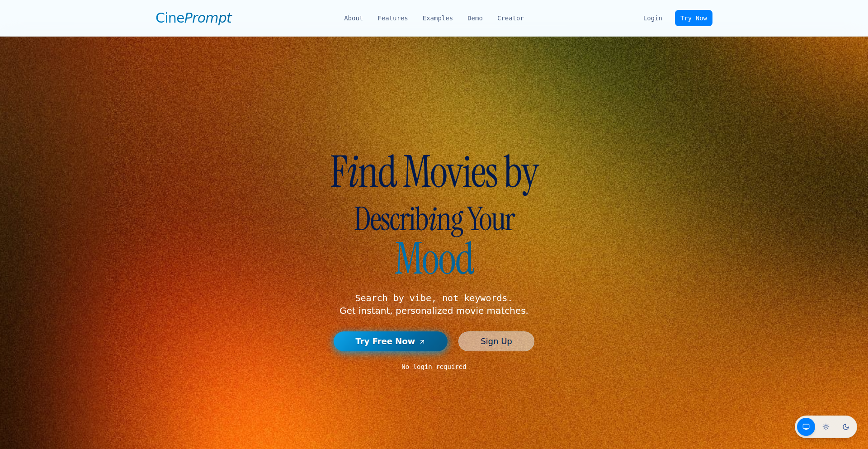
Task: Click the Sign Up button
Action: tap(496, 341)
